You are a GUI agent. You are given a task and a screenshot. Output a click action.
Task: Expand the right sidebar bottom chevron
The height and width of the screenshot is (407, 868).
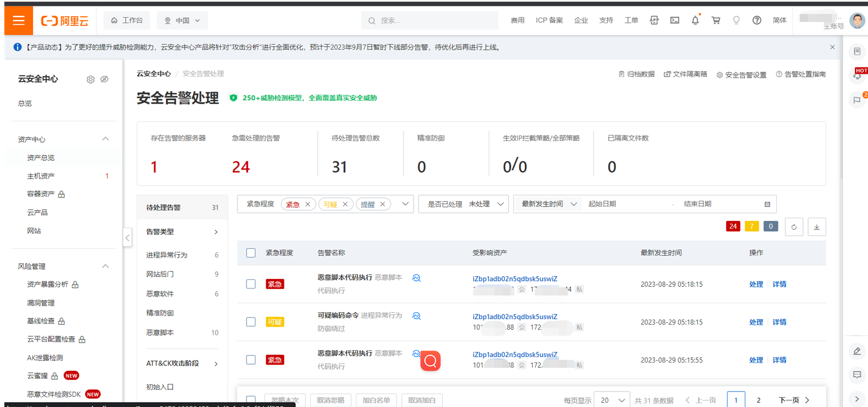point(857,399)
